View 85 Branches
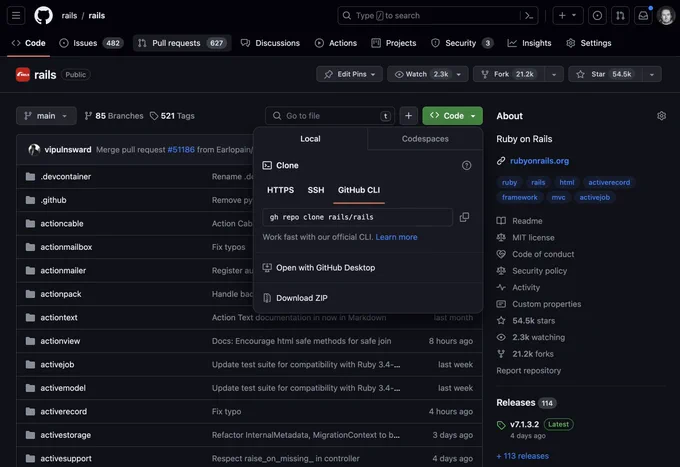680x467 pixels. pos(114,116)
